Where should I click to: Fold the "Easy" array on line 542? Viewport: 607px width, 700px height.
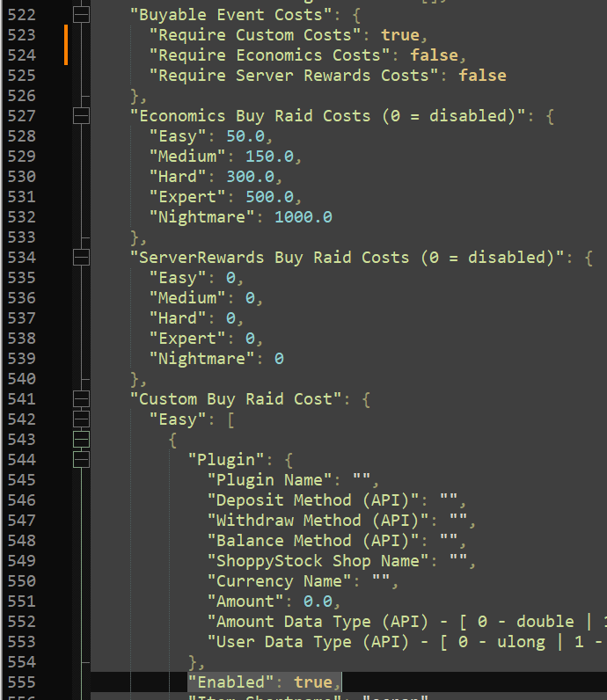[x=81, y=419]
